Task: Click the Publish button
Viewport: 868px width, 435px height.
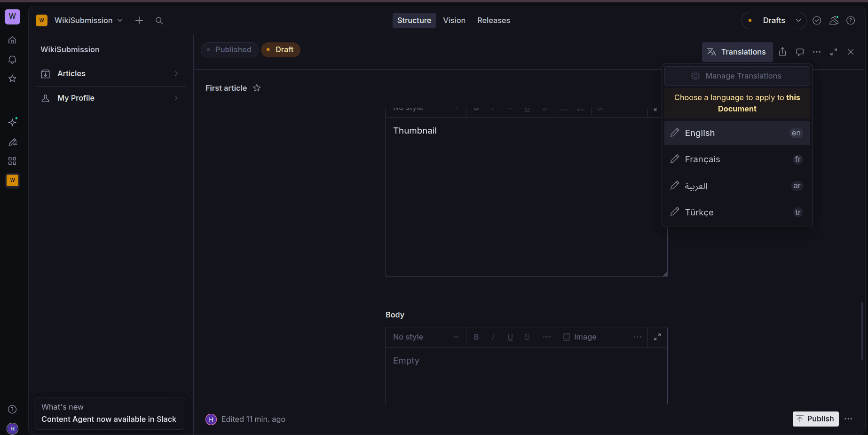Action: (x=815, y=419)
